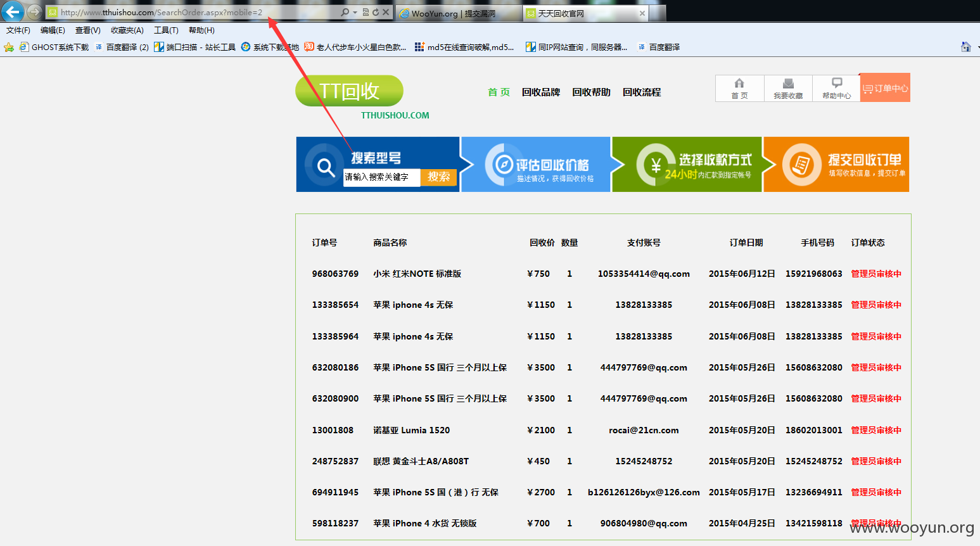The height and width of the screenshot is (546, 980).
Task: Open the md5在线查询破解 bookmark
Action: 464,47
